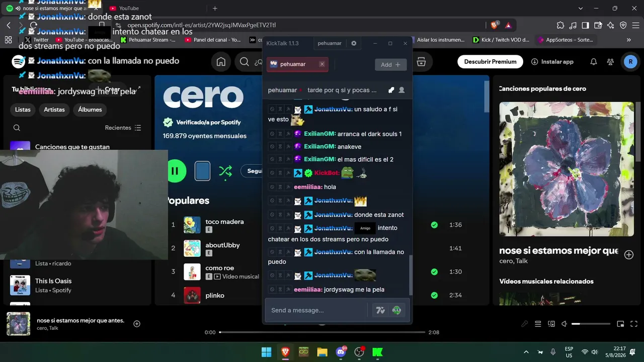Viewport: 644px width, 362px height.
Task: Search within Tu biblioteca
Action: pyautogui.click(x=17, y=128)
